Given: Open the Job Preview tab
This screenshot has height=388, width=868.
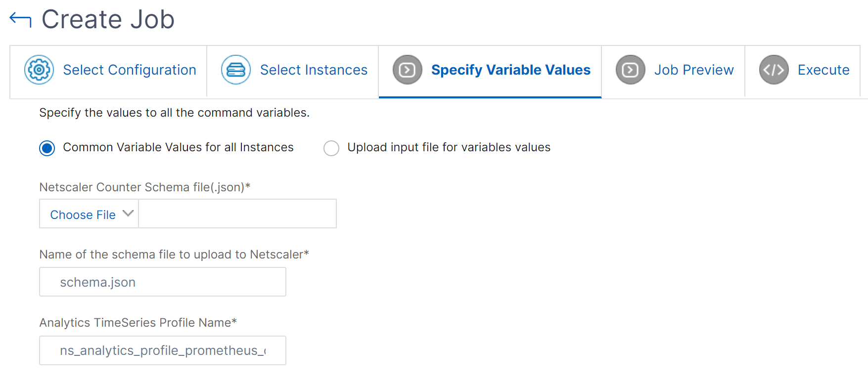Looking at the screenshot, I should click(x=673, y=72).
